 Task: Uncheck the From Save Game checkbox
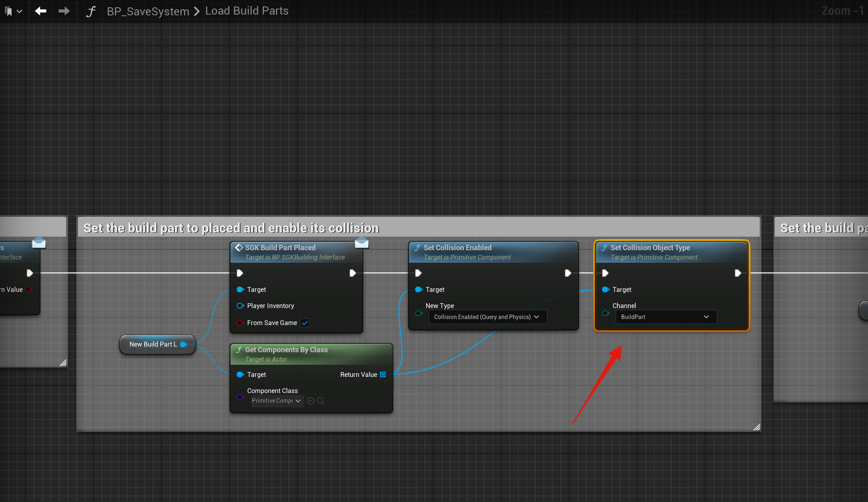click(x=305, y=323)
